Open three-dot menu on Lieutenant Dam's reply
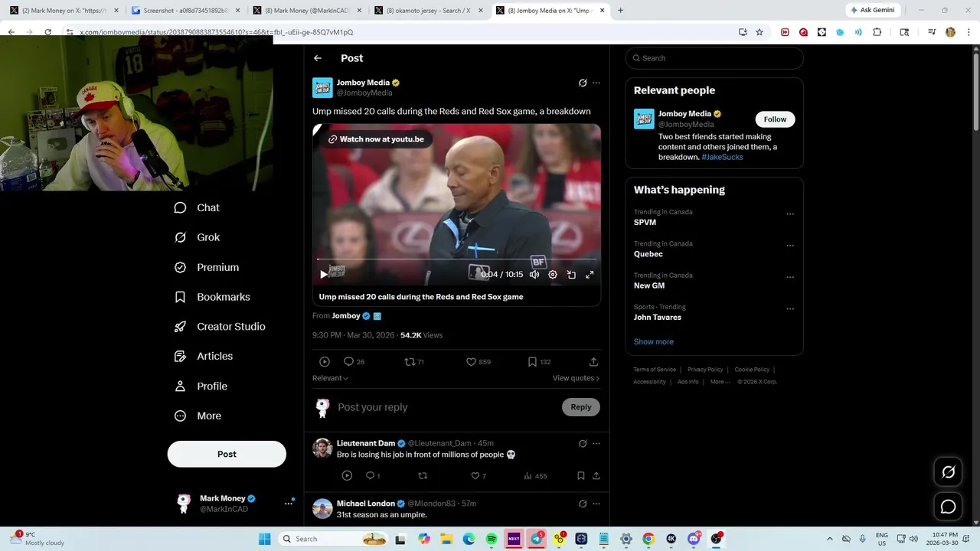The height and width of the screenshot is (551, 980). pos(596,443)
